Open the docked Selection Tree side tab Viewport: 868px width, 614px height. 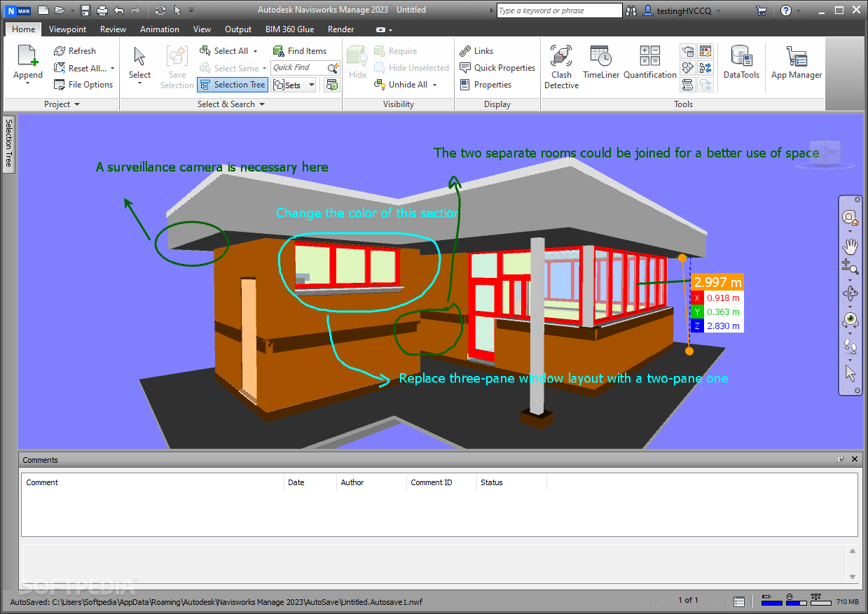[x=9, y=143]
